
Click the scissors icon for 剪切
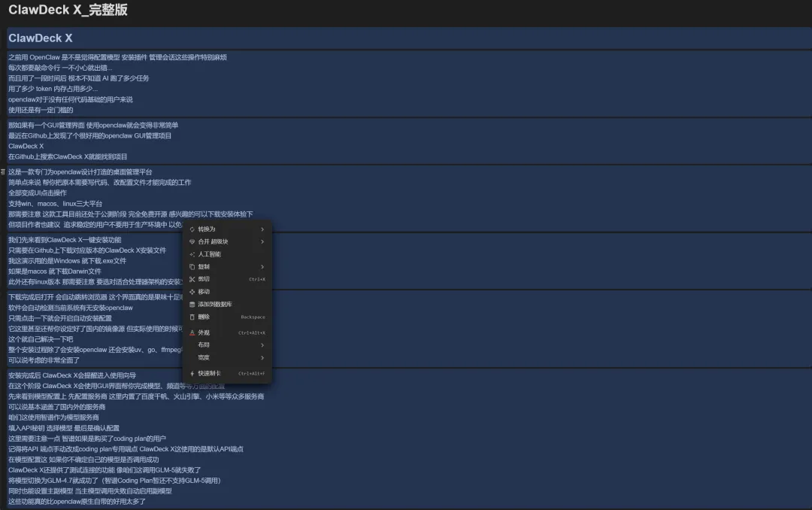tap(192, 279)
